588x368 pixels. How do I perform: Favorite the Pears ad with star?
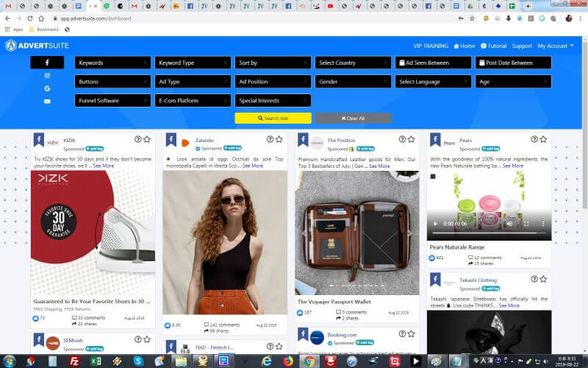[x=543, y=139]
